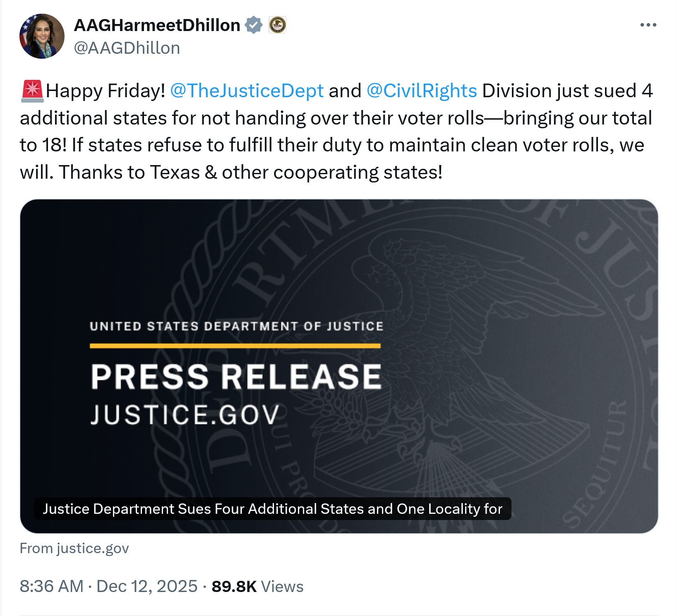Click the PRESS RELEASE heading on card
677x616 pixels.
pos(236,376)
